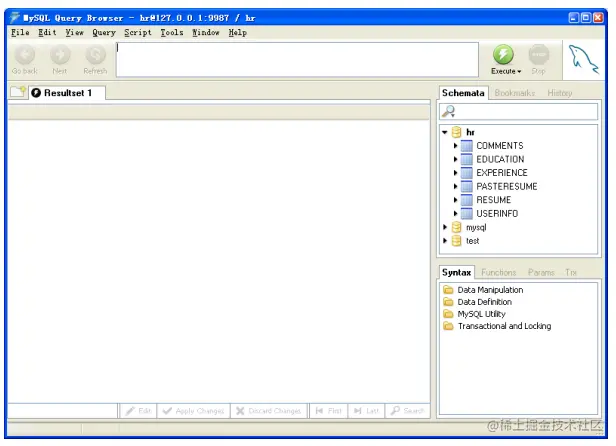Click the mysql database icon
This screenshot has height=446, width=616.
tap(456, 227)
